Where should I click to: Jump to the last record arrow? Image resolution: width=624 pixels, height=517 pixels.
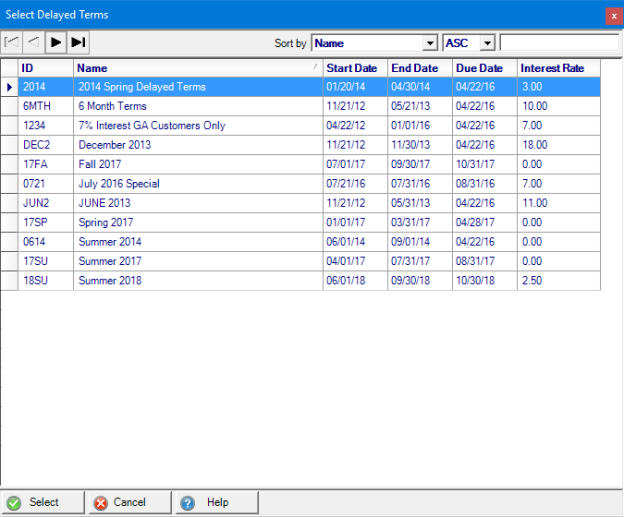[x=79, y=42]
